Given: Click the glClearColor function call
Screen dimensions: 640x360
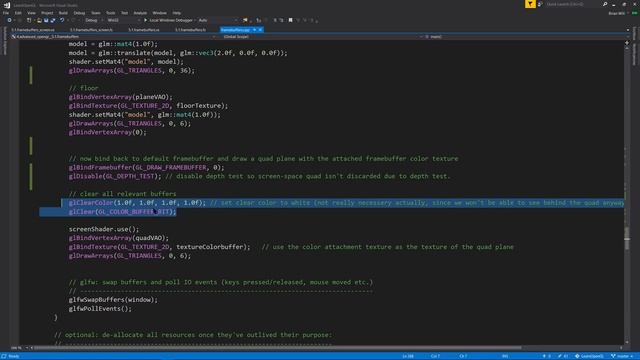Looking at the screenshot, I should coord(137,203).
